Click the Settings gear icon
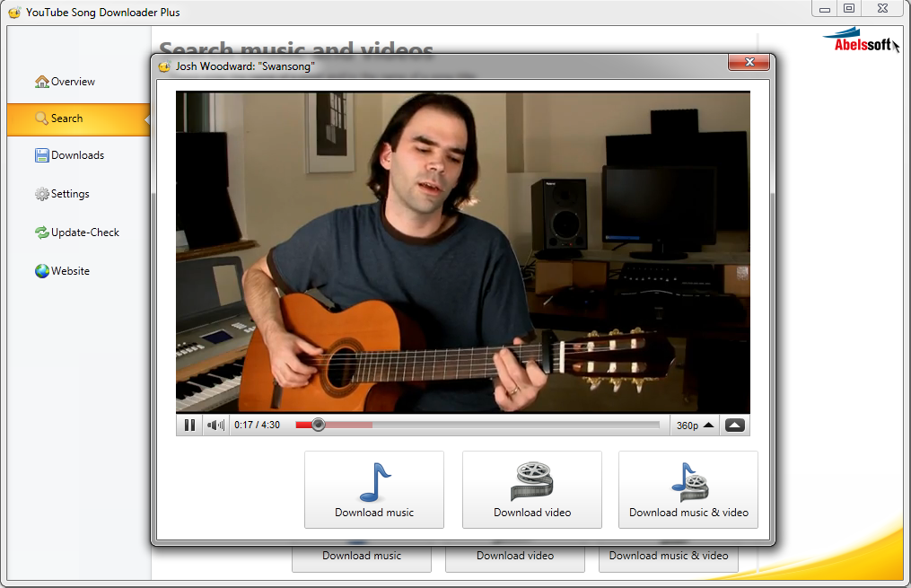The image size is (911, 588). point(42,194)
